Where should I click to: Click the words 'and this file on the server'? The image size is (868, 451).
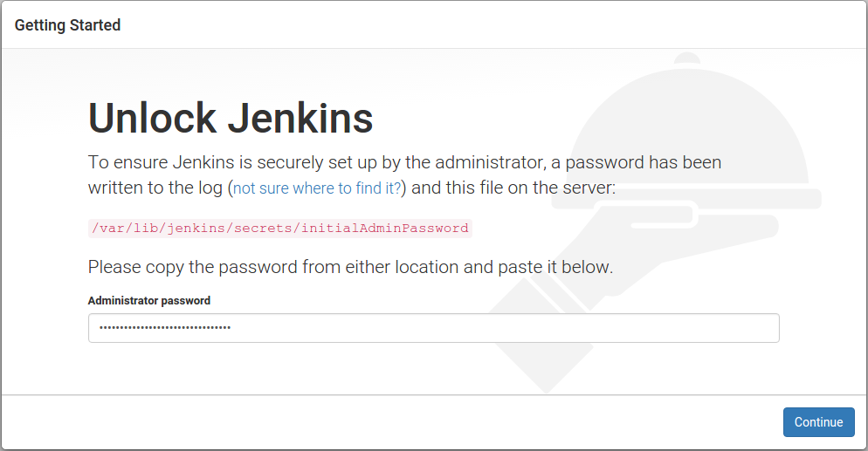click(x=513, y=188)
